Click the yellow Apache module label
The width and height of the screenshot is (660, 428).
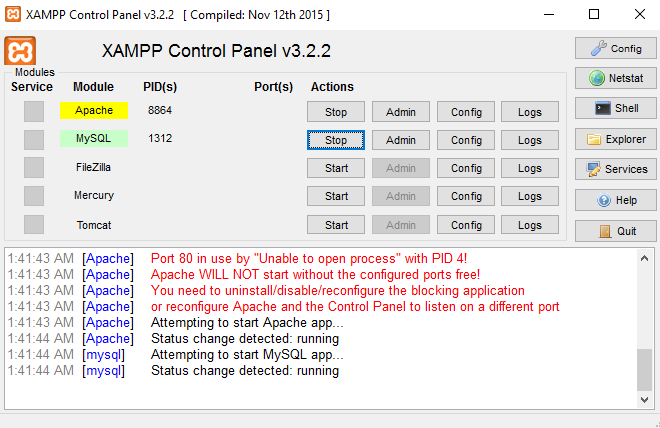[94, 110]
